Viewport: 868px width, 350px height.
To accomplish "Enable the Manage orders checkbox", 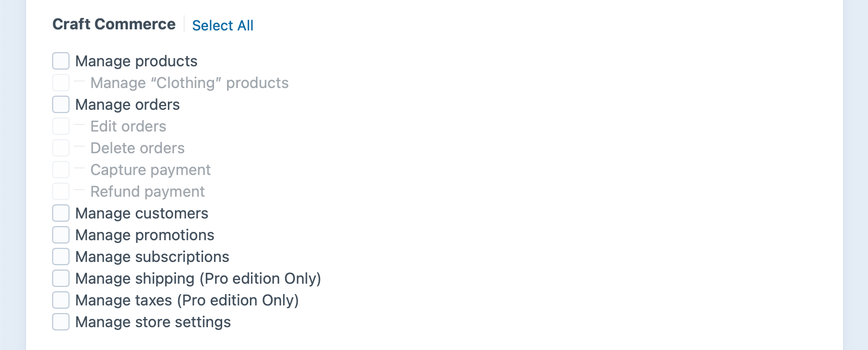I will [60, 104].
